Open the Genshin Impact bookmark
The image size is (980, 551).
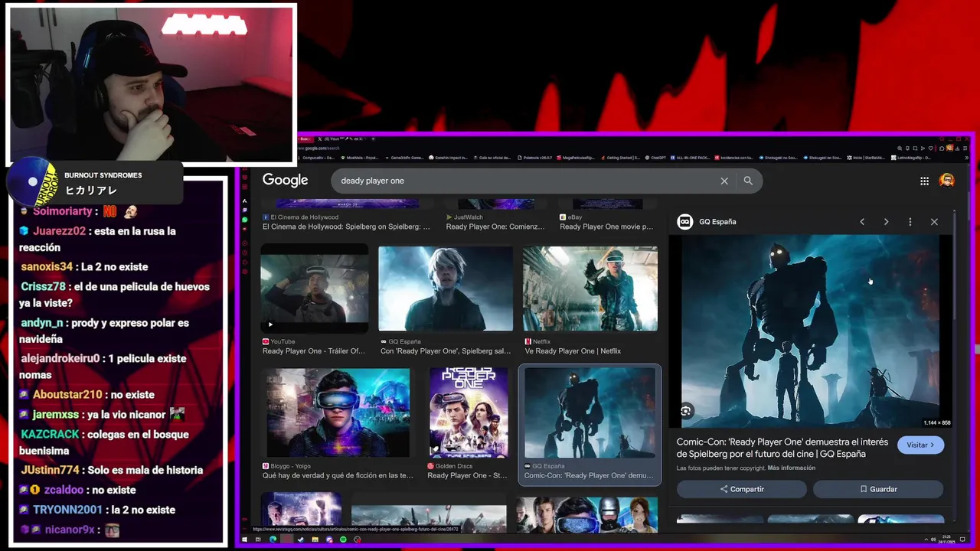(x=449, y=158)
